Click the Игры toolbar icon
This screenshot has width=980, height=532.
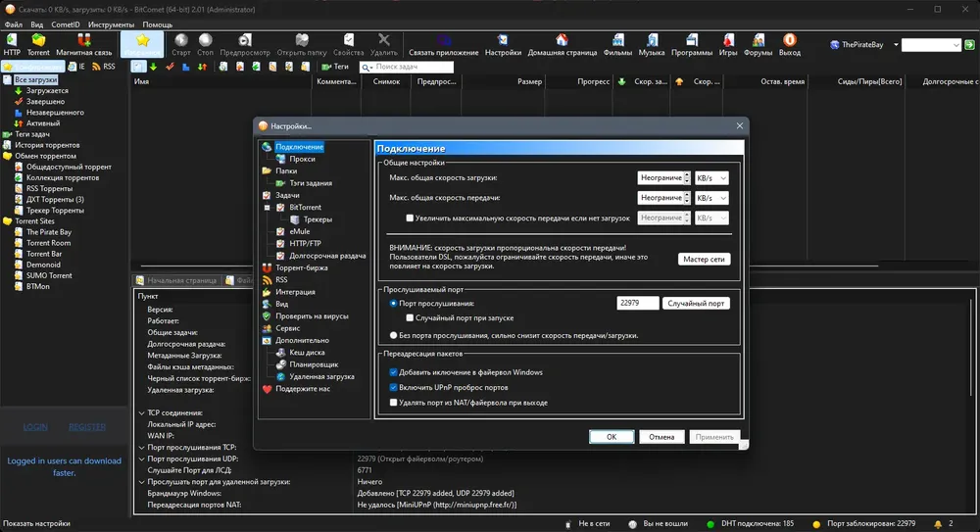point(727,45)
